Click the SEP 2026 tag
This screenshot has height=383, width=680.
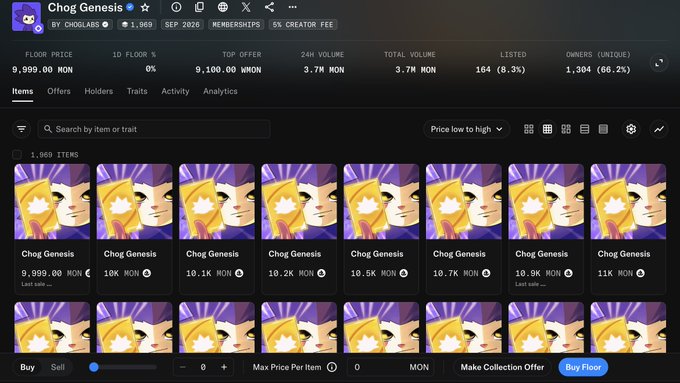point(182,25)
